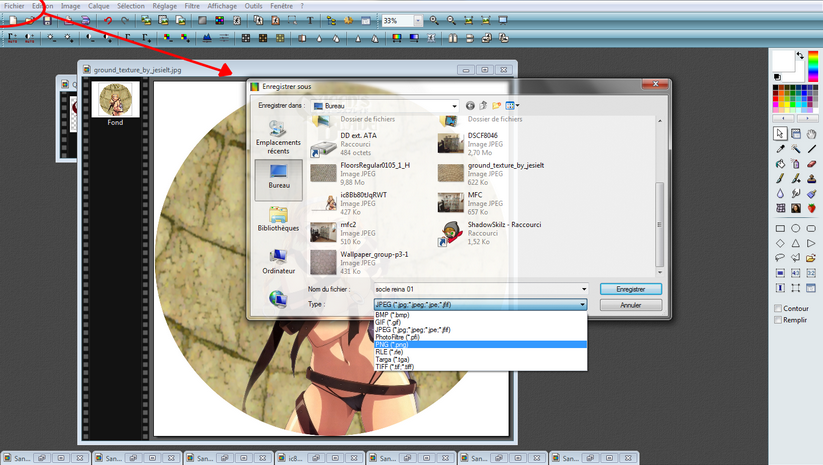Screen dimensions: 823x465
Task: Open the Filtre menu
Action: (x=192, y=6)
